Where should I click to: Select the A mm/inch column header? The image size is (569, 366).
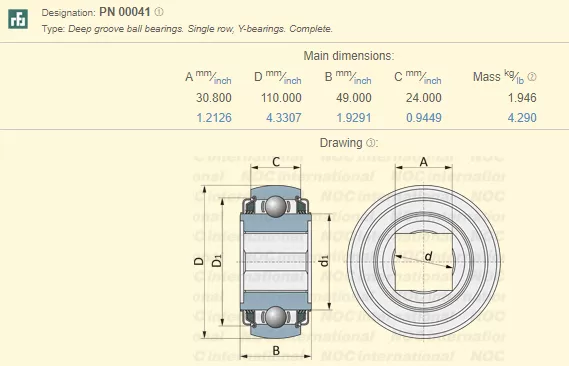[x=208, y=77]
